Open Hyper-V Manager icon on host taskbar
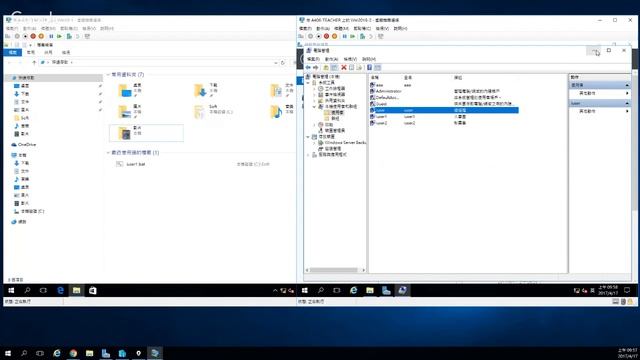Screen dimensions: 640x360 [x=122, y=353]
